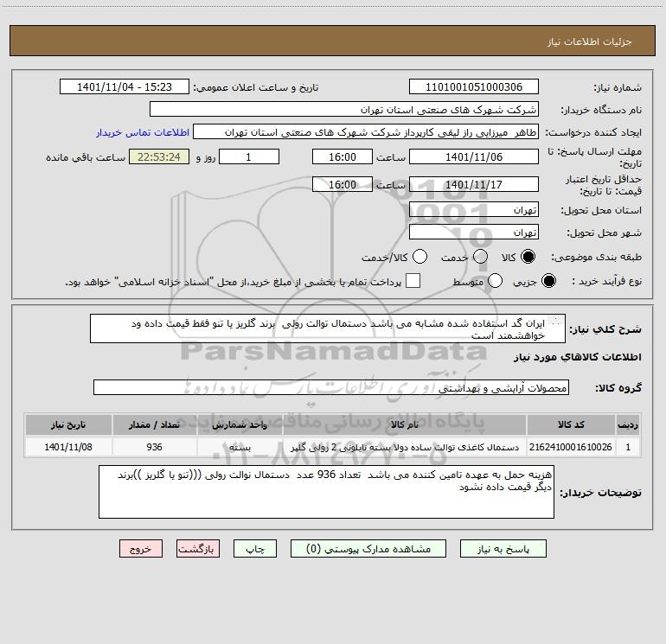The image size is (666, 644).
Task: Click the پاسخ به نیاز button
Action: tap(503, 549)
